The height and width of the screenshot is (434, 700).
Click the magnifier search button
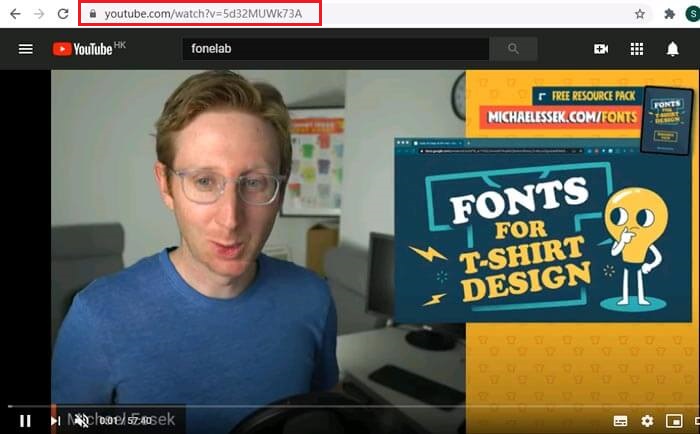(513, 49)
